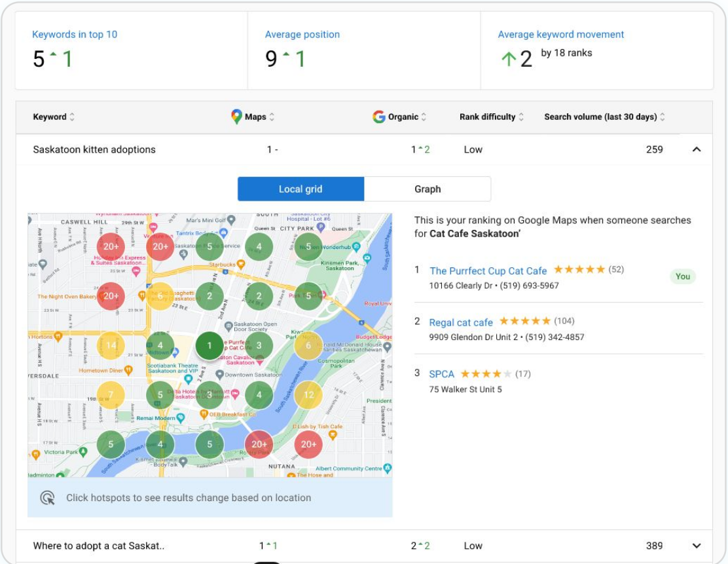Select hotspot 4 near Midtown

click(160, 345)
